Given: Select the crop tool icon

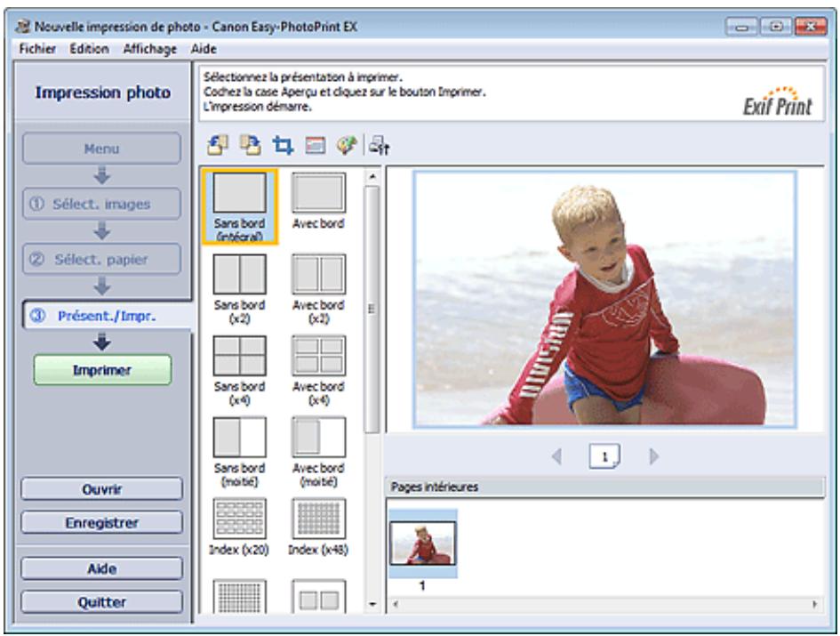Looking at the screenshot, I should [283, 145].
